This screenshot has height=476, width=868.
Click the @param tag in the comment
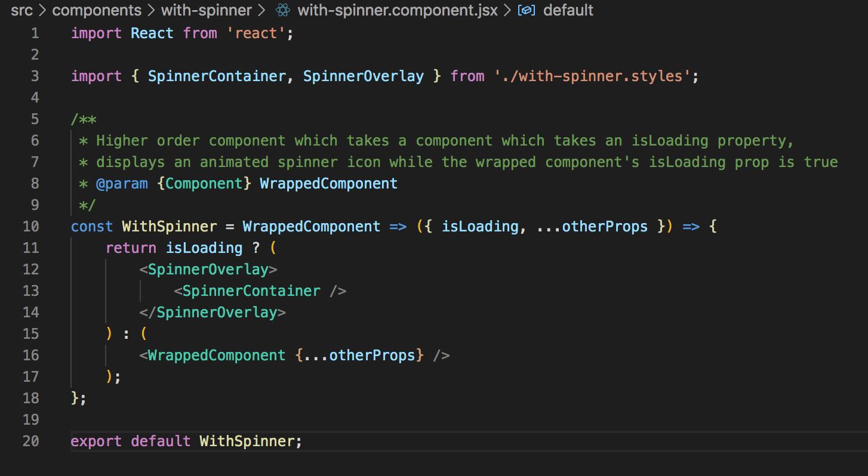click(122, 184)
